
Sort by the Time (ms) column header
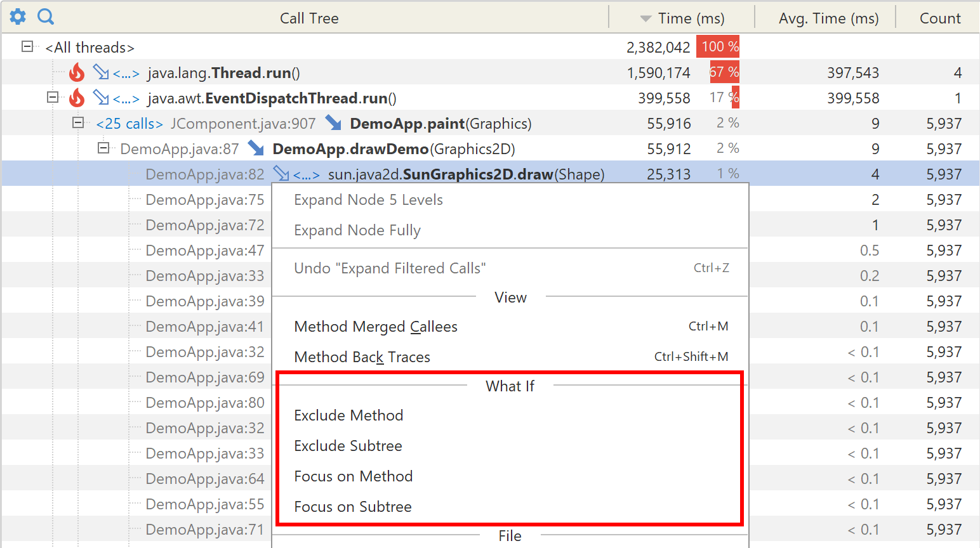point(682,18)
